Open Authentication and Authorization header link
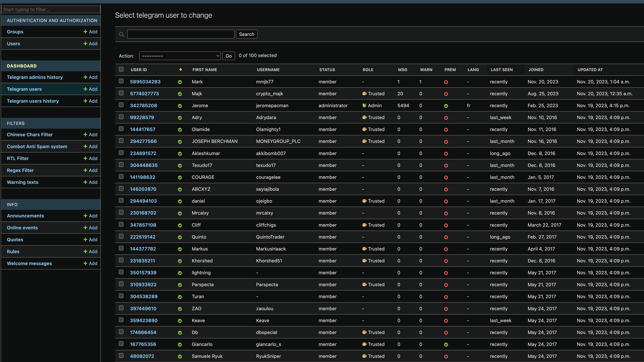 (52, 21)
